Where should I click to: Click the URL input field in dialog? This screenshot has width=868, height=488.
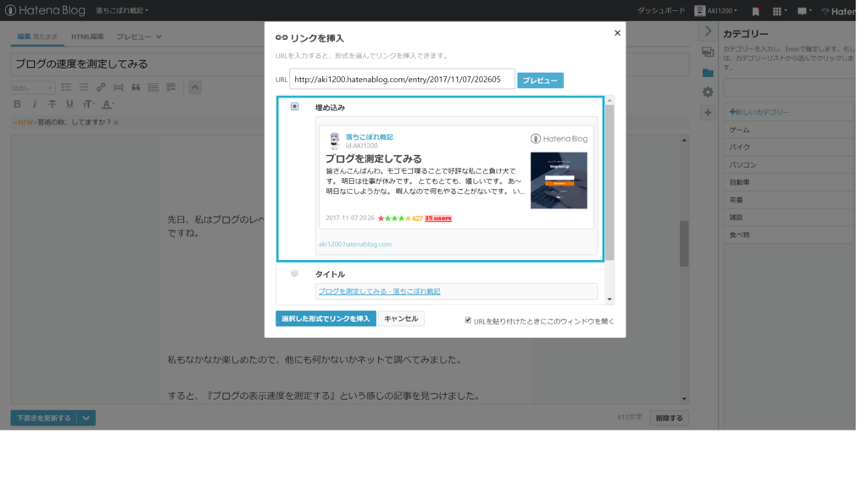pos(402,79)
